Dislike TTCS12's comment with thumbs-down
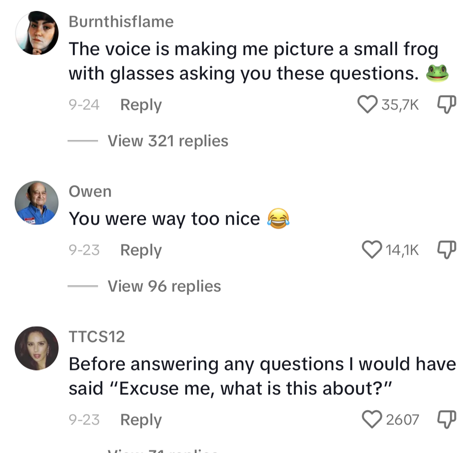476x453 pixels. pos(447,419)
